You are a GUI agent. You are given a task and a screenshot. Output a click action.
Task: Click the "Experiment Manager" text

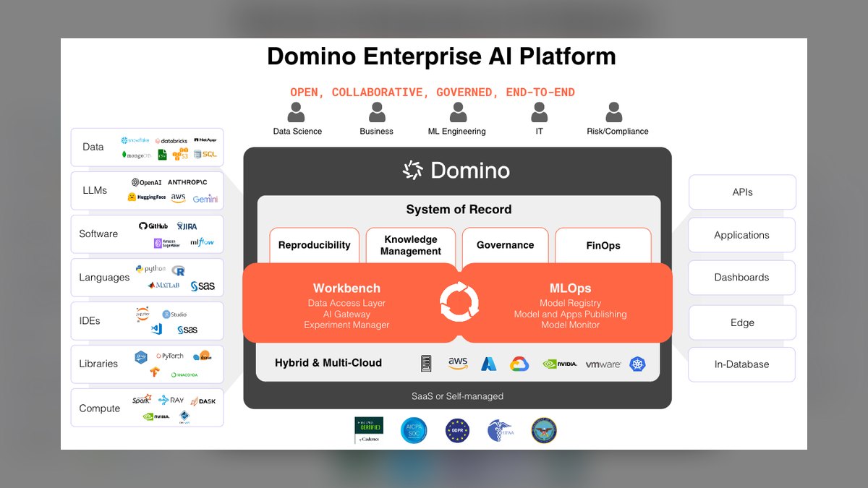tap(346, 325)
